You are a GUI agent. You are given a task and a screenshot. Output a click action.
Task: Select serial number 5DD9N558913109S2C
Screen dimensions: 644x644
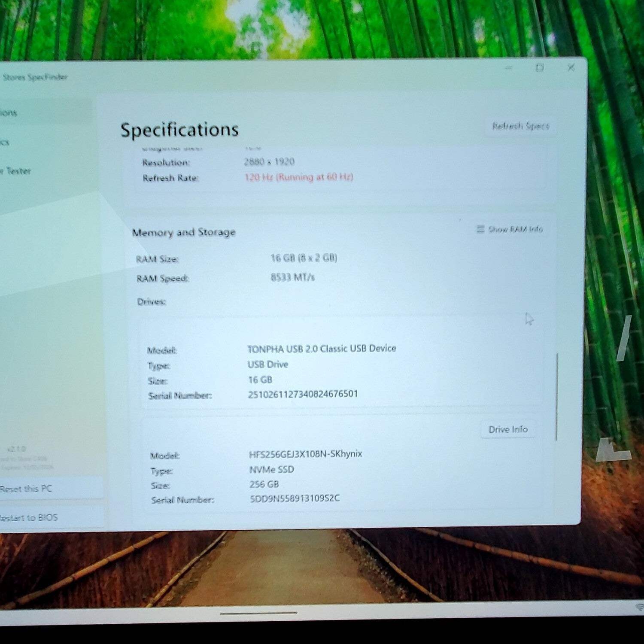coord(295,498)
